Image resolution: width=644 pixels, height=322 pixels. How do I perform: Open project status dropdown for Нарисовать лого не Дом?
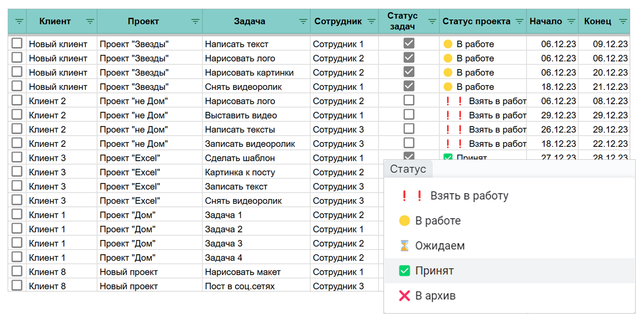pos(483,101)
